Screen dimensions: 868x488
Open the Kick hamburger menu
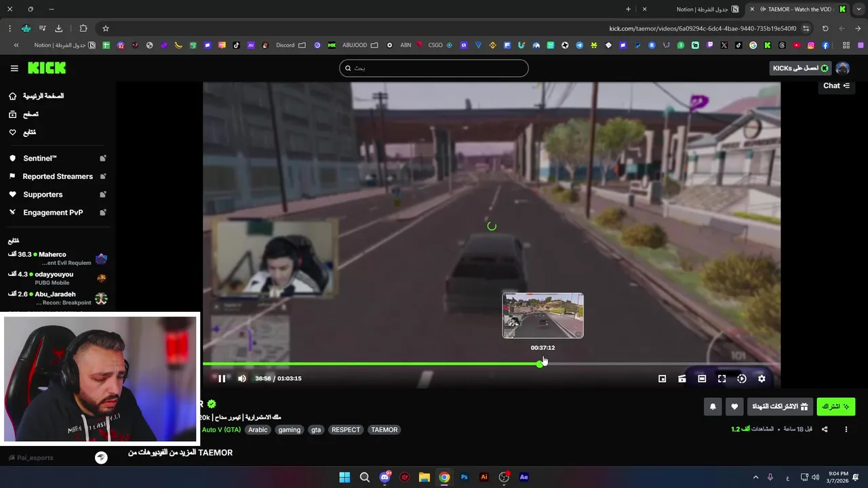coord(14,68)
